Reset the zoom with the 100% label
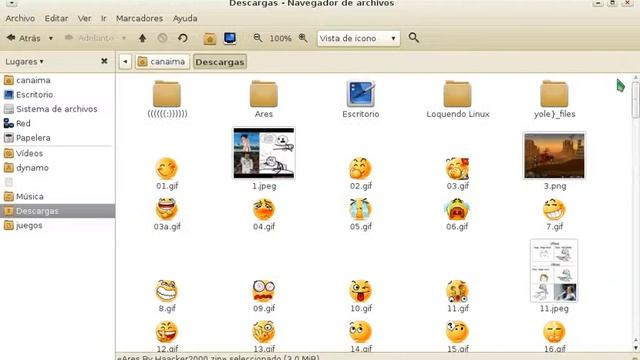640x360 pixels. click(280, 38)
